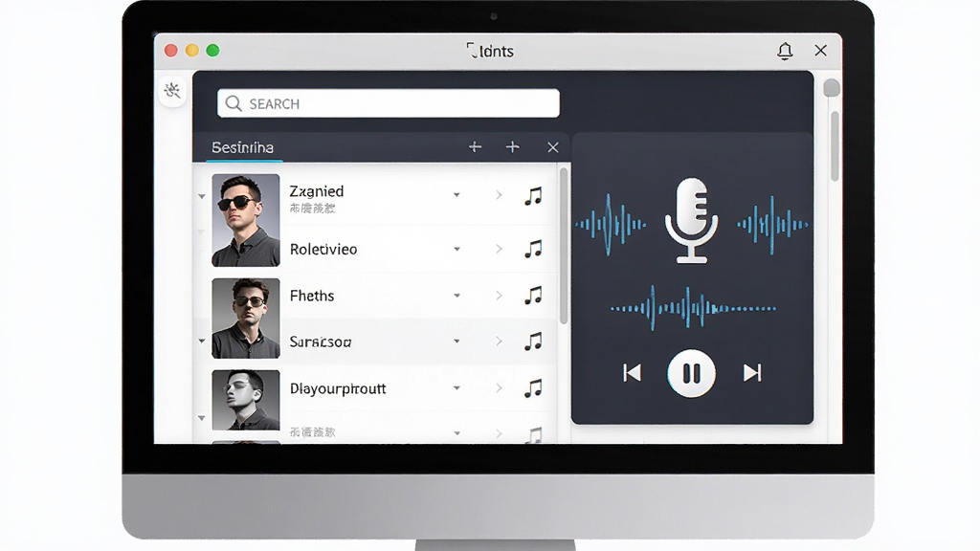Select the "Zxanied" entry name
The height and width of the screenshot is (551, 980).
317,191
